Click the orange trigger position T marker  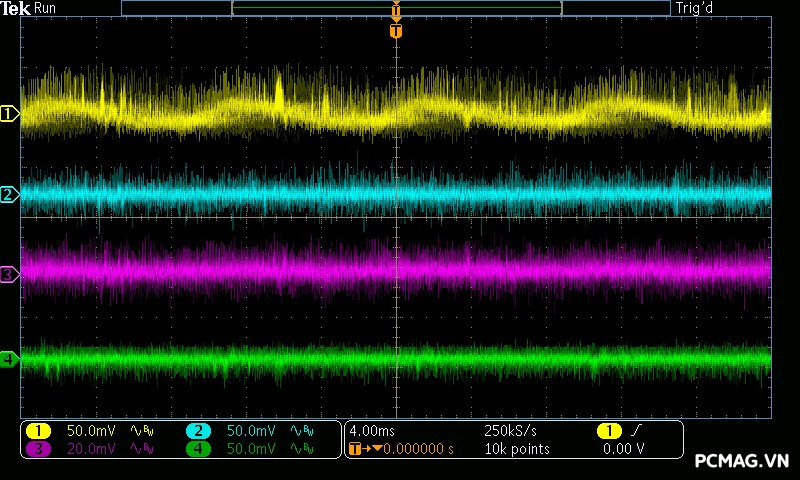(396, 31)
